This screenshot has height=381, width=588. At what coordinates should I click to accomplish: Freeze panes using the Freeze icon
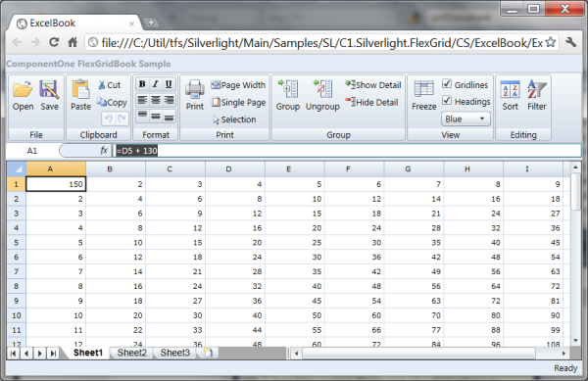click(423, 89)
